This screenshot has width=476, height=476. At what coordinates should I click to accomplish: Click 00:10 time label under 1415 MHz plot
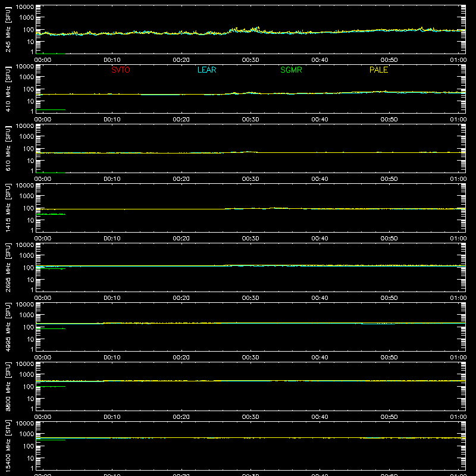(x=112, y=239)
